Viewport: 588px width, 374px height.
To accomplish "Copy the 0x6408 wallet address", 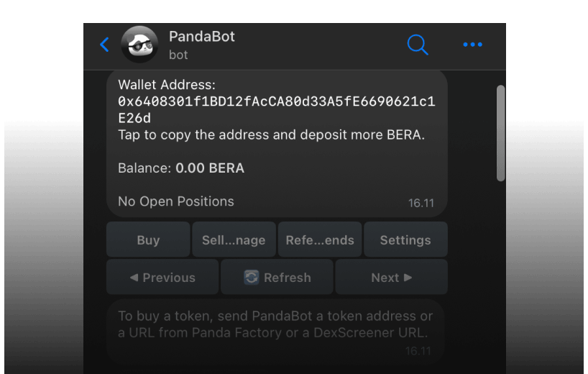I will pos(276,109).
